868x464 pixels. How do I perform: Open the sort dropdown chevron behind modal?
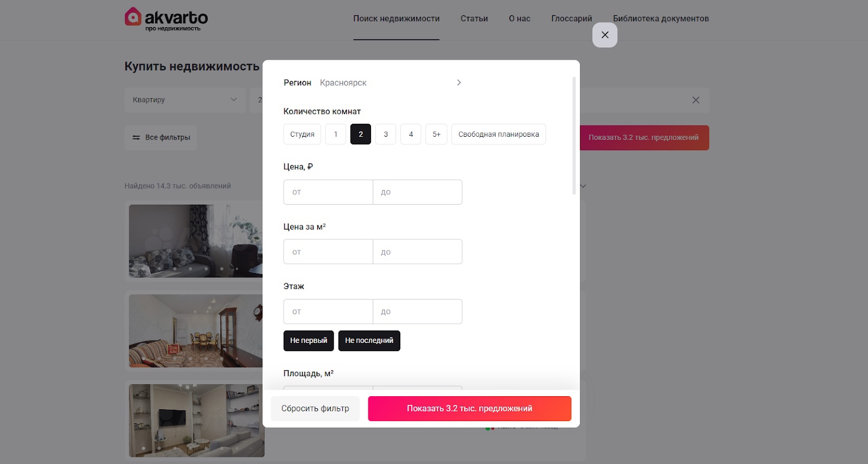[583, 186]
